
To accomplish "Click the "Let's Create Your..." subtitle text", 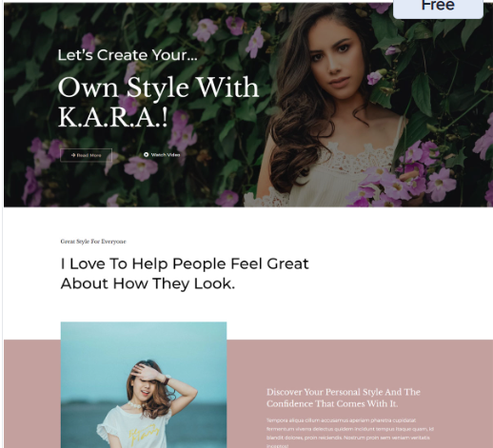I will click(128, 55).
